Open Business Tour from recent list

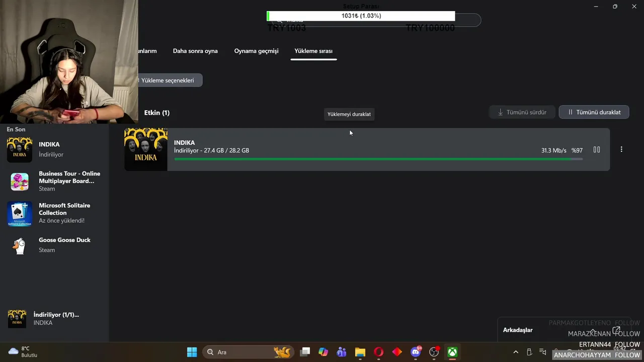click(x=54, y=181)
